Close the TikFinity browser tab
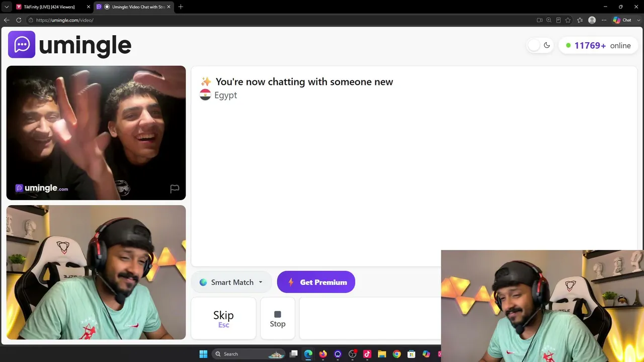Image resolution: width=644 pixels, height=362 pixels. pyautogui.click(x=89, y=7)
